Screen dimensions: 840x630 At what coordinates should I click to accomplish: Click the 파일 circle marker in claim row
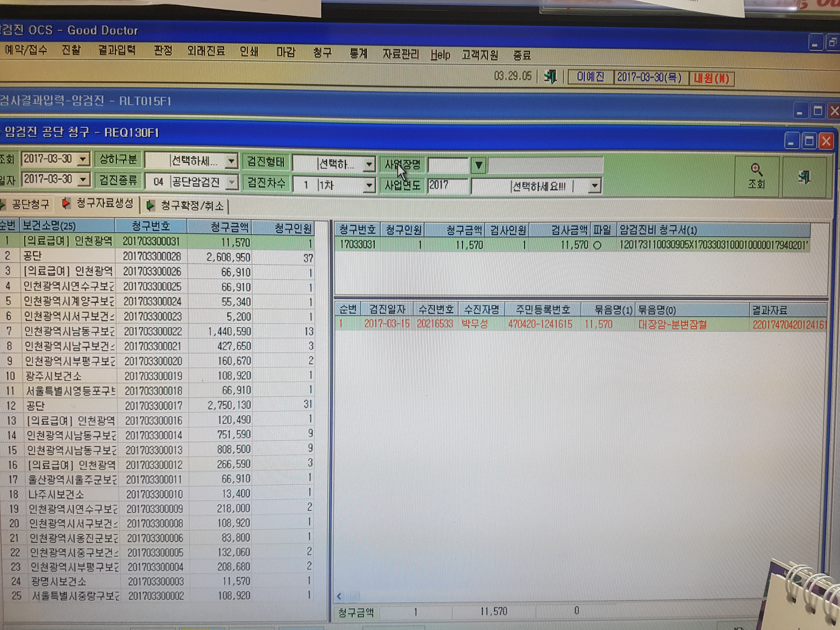597,245
